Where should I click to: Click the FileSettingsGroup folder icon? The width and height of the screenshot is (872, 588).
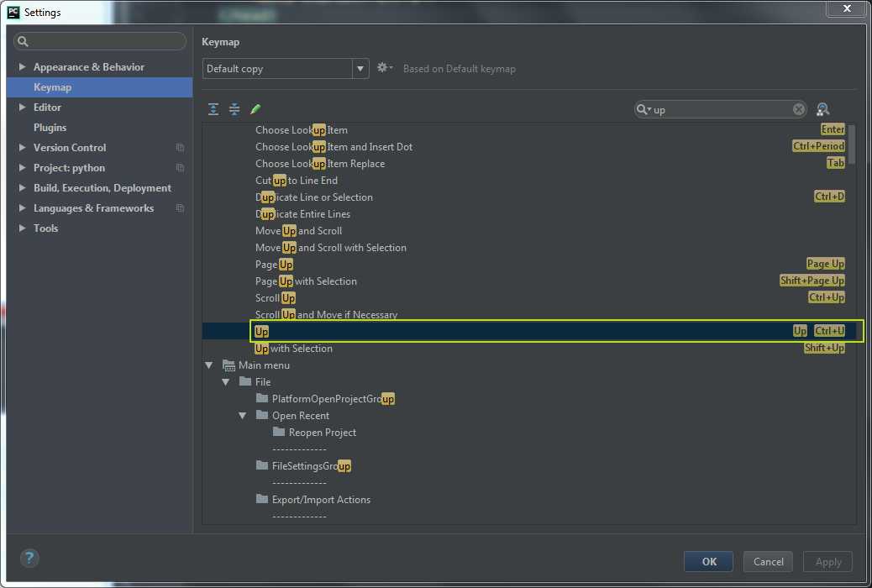[x=262, y=465]
